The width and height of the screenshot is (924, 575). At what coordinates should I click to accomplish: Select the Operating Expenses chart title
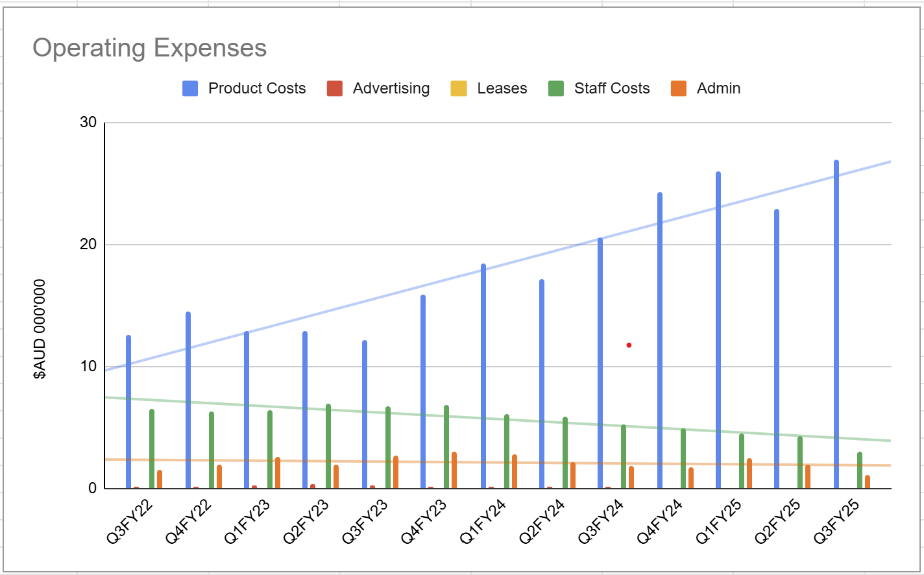click(x=149, y=48)
